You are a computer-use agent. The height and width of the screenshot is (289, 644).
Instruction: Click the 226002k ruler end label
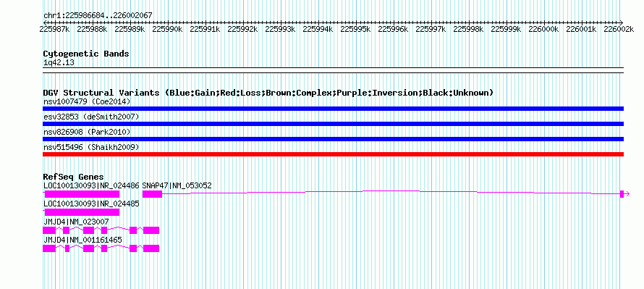coord(619,29)
